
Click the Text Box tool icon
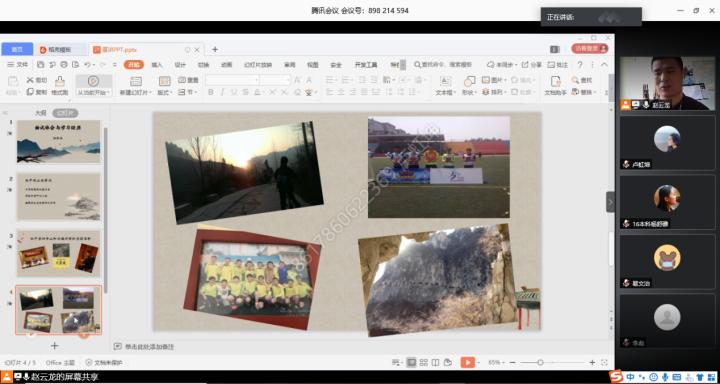(445, 82)
